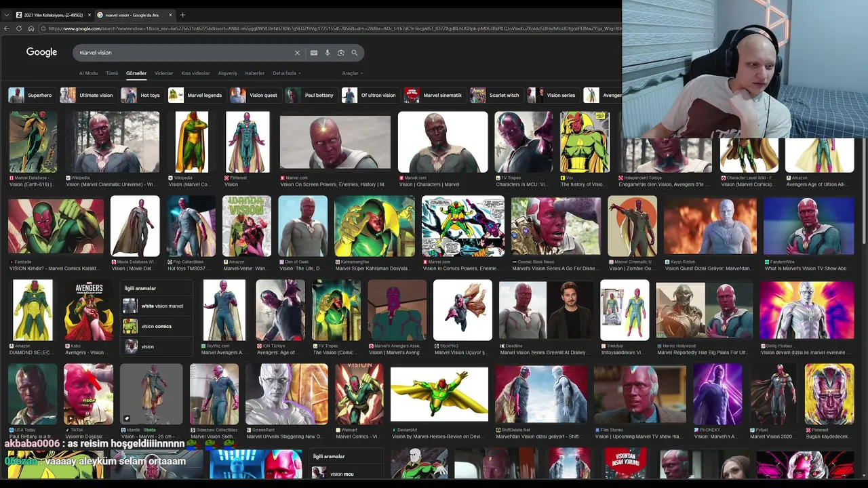Open 'Vision On Screen Powers, Enemies, History' thumbnail

pyautogui.click(x=335, y=142)
